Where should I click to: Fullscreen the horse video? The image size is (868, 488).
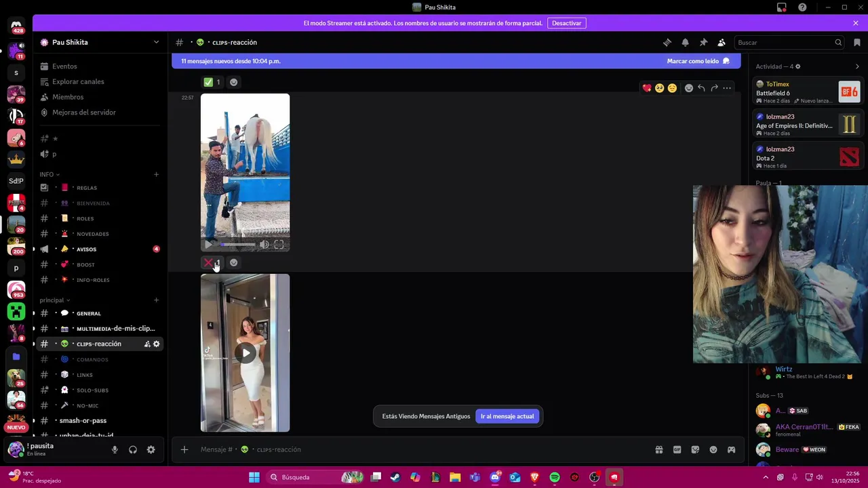pos(279,245)
